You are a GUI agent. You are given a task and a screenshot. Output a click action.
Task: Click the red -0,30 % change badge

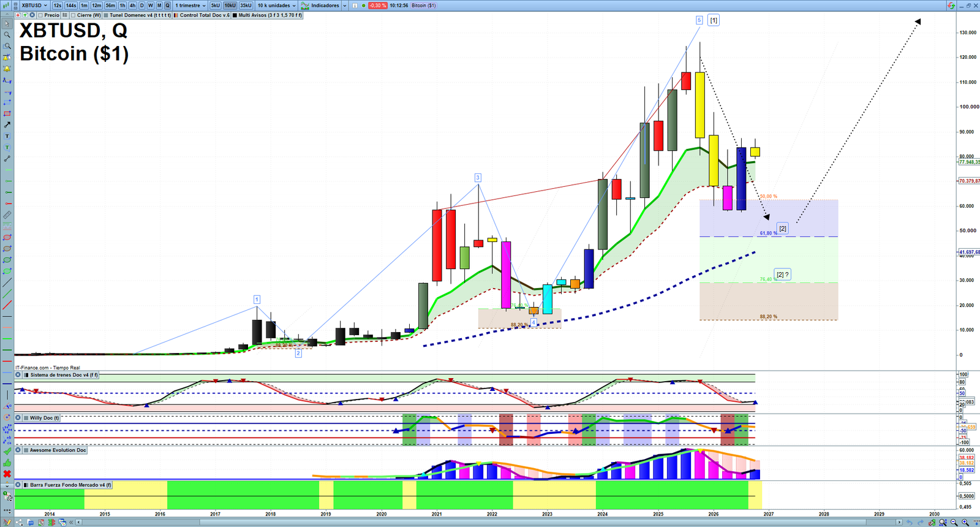click(378, 6)
